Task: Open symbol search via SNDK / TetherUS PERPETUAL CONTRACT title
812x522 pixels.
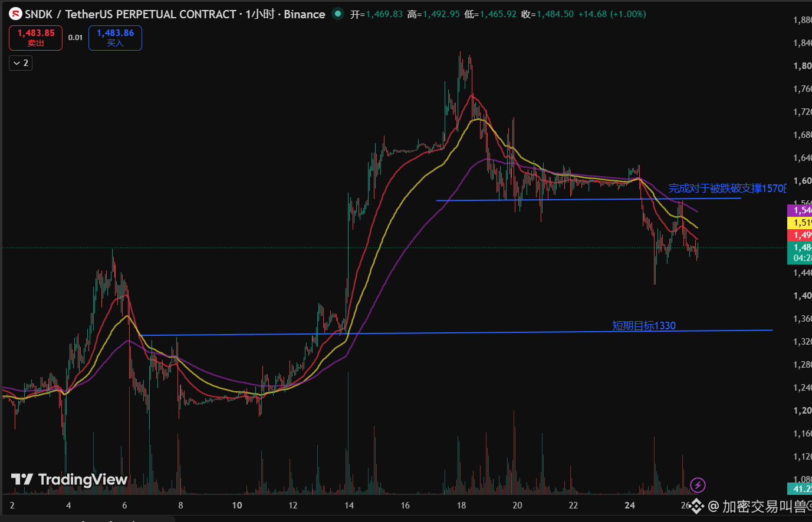Action: pyautogui.click(x=130, y=14)
